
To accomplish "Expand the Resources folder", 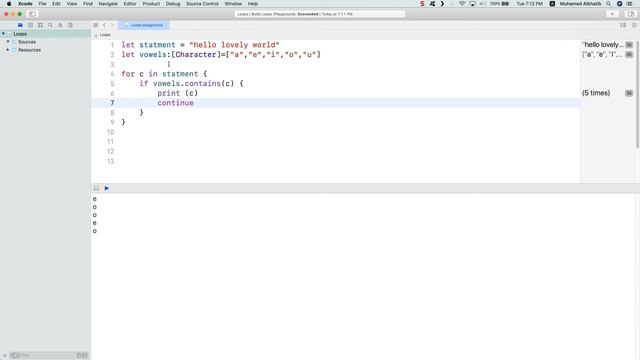I will 8,50.
